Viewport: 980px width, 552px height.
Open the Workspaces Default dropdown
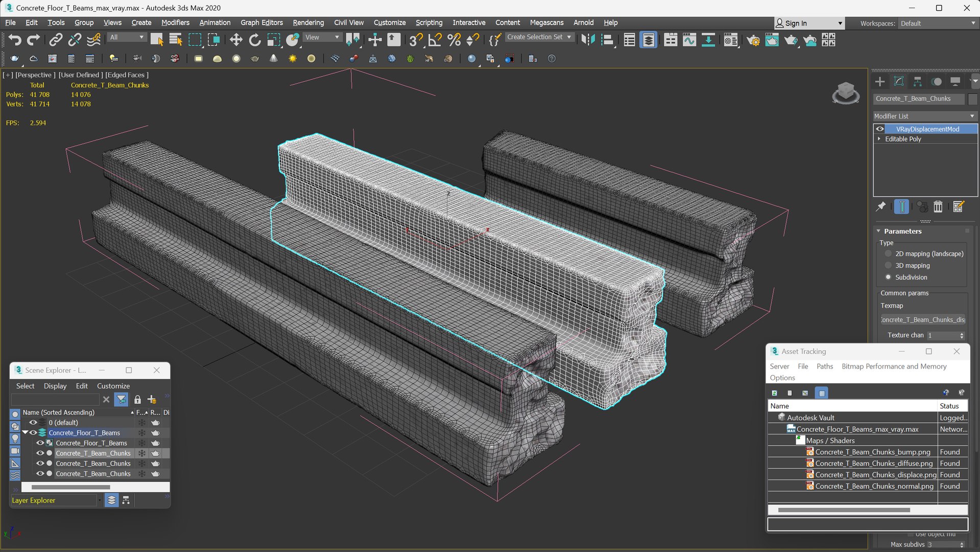click(x=938, y=24)
